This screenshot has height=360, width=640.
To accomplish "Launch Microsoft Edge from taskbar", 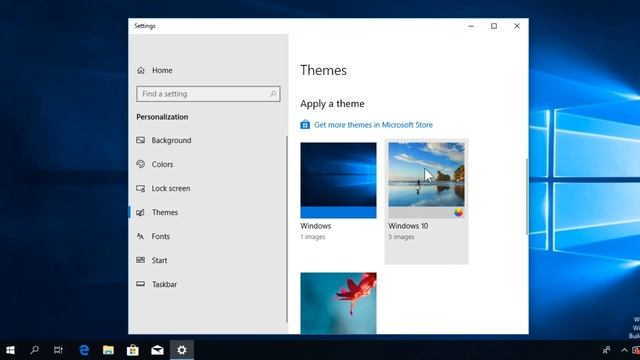I will pyautogui.click(x=84, y=350).
